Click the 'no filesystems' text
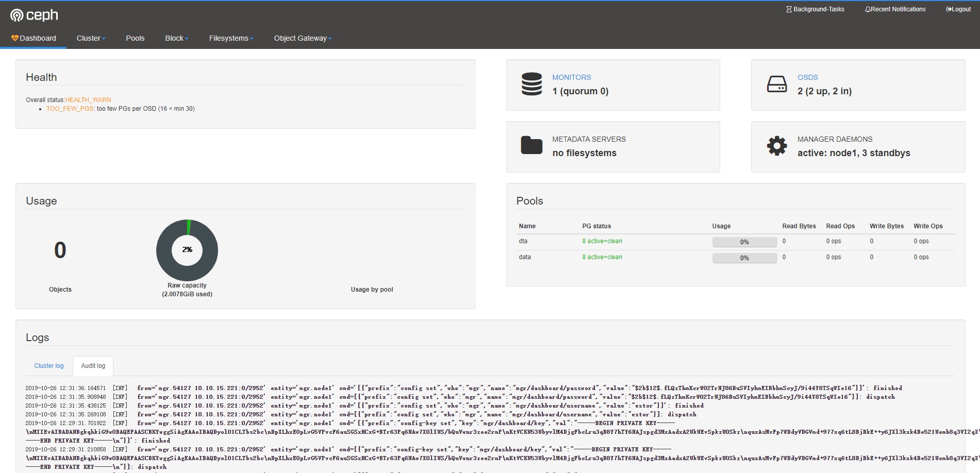The width and height of the screenshot is (980, 473). pos(584,153)
